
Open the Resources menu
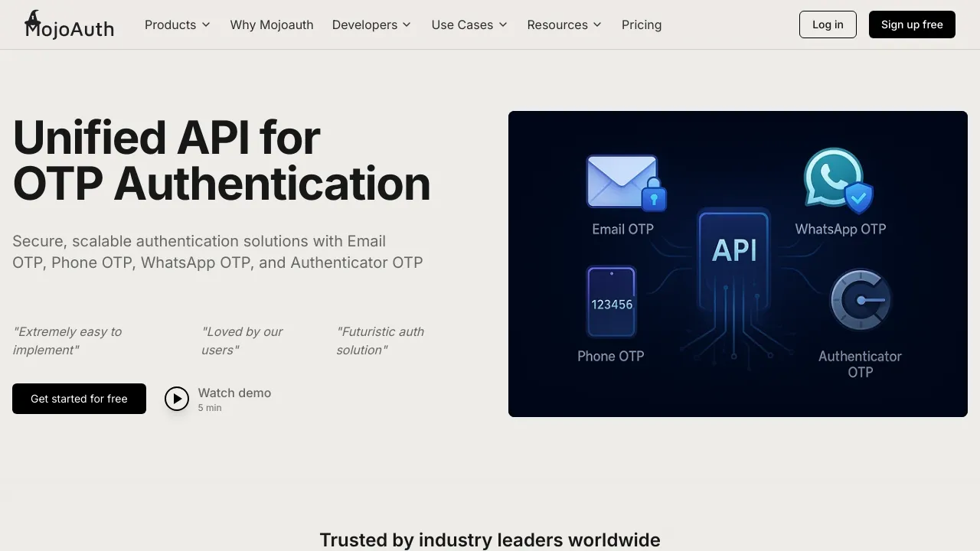[565, 24]
